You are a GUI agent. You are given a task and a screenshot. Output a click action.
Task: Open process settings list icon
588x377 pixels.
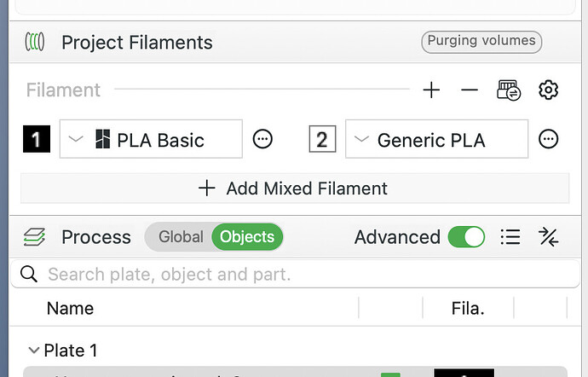pyautogui.click(x=510, y=237)
